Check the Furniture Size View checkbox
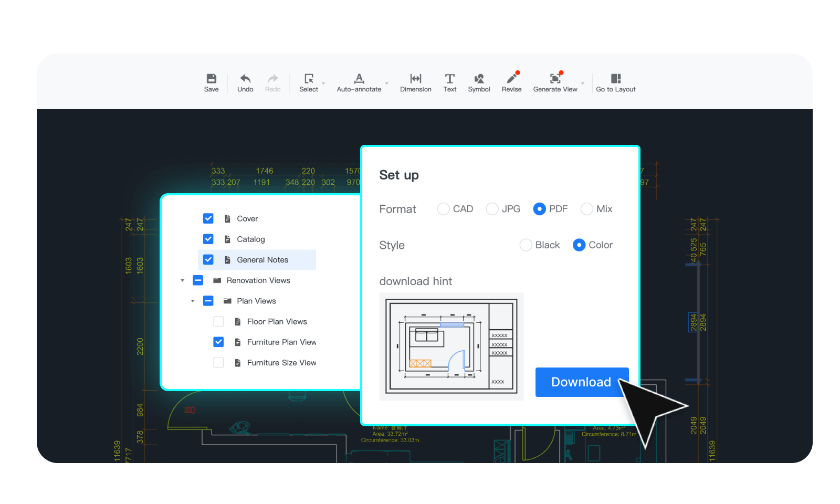 tap(218, 363)
